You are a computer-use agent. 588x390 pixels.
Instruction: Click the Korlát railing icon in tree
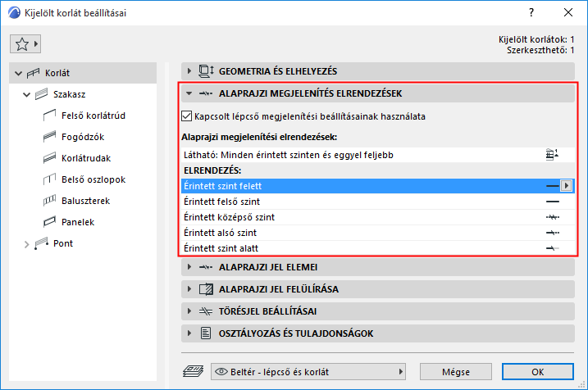pyautogui.click(x=34, y=73)
